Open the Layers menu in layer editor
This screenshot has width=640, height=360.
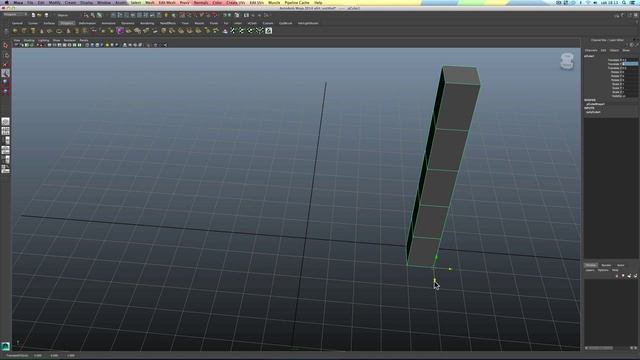click(590, 270)
